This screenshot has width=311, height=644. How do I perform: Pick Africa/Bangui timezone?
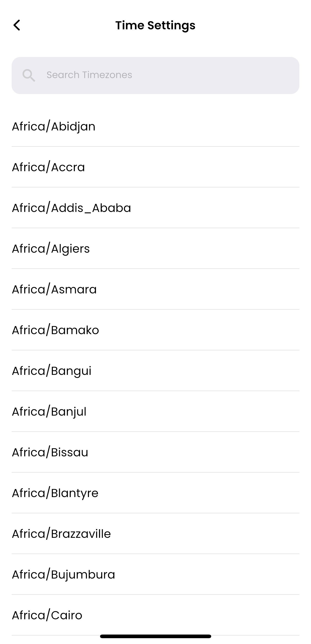(155, 371)
